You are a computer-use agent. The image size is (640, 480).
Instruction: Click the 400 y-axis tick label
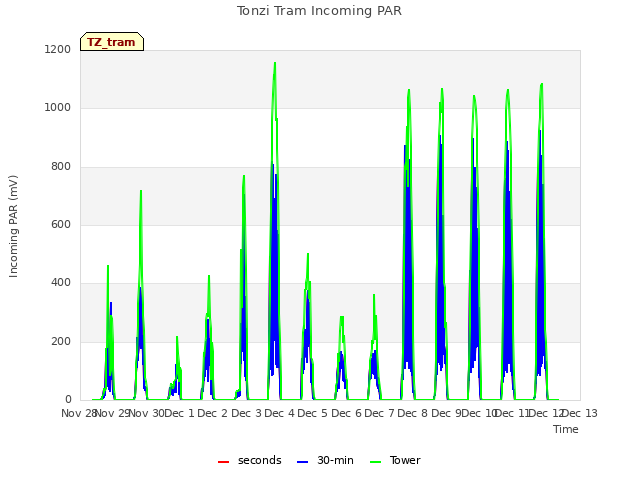point(61,282)
